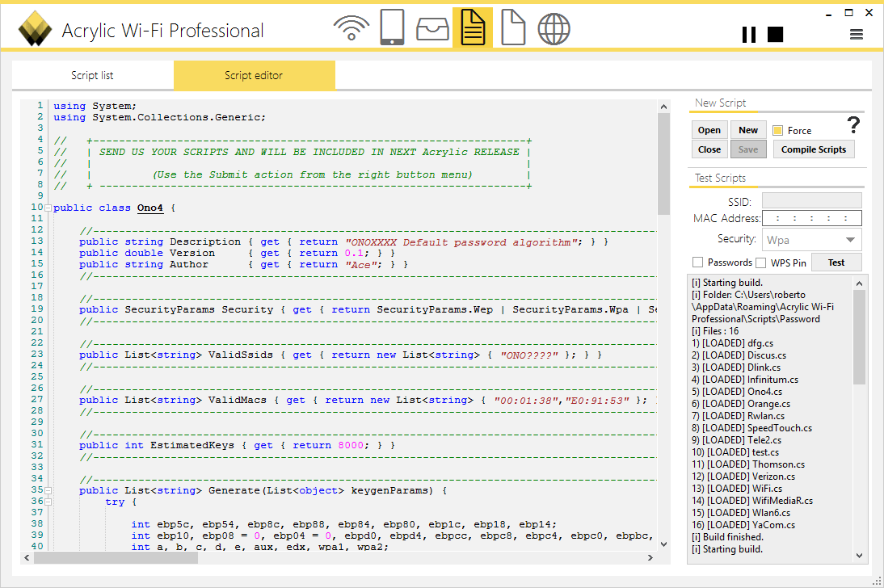884x588 pixels.
Task: Click the Compile Scripts button
Action: 814,149
